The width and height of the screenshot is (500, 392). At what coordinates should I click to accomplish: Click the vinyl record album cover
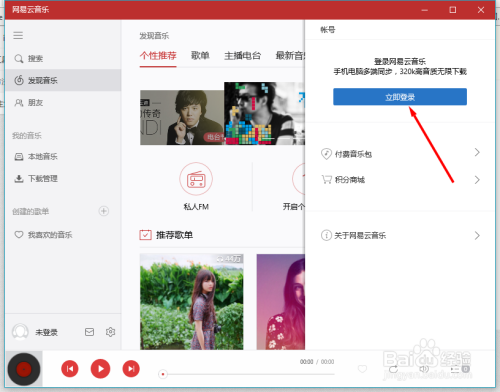click(24, 369)
